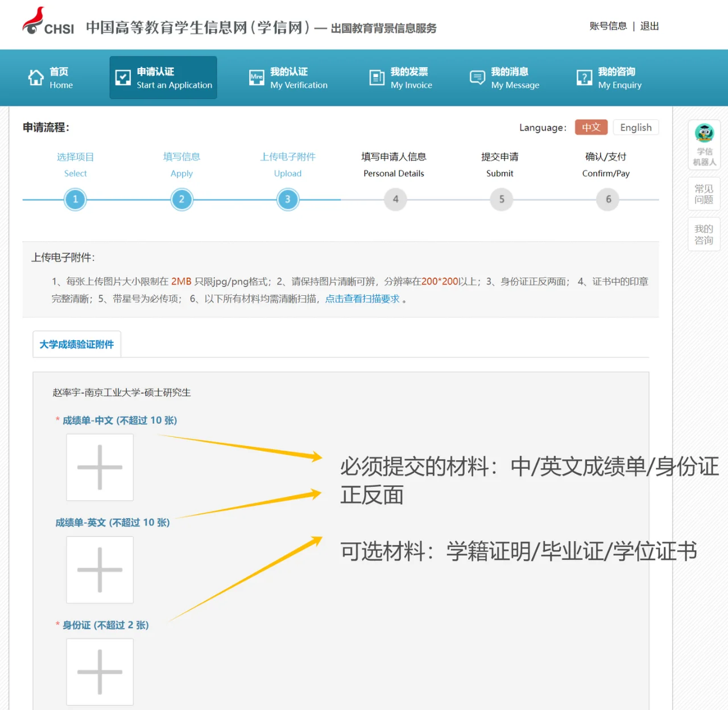Click the 常见问题 FAQ sidebar button
This screenshot has width=728, height=710.
[704, 194]
